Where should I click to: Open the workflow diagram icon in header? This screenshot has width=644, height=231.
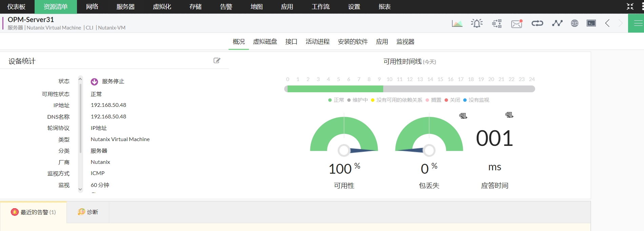click(x=497, y=23)
